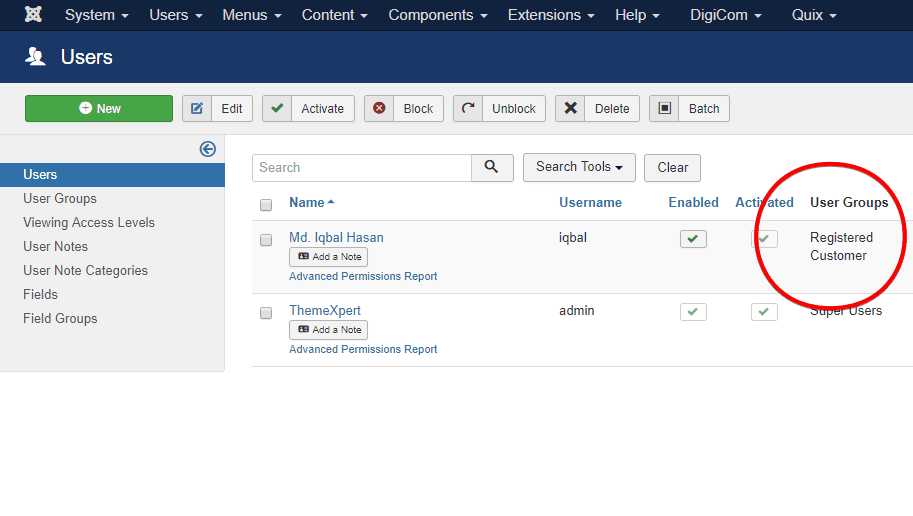Tick the select-all checkbox in header
Viewport: 913px width, 516px height.
(266, 205)
